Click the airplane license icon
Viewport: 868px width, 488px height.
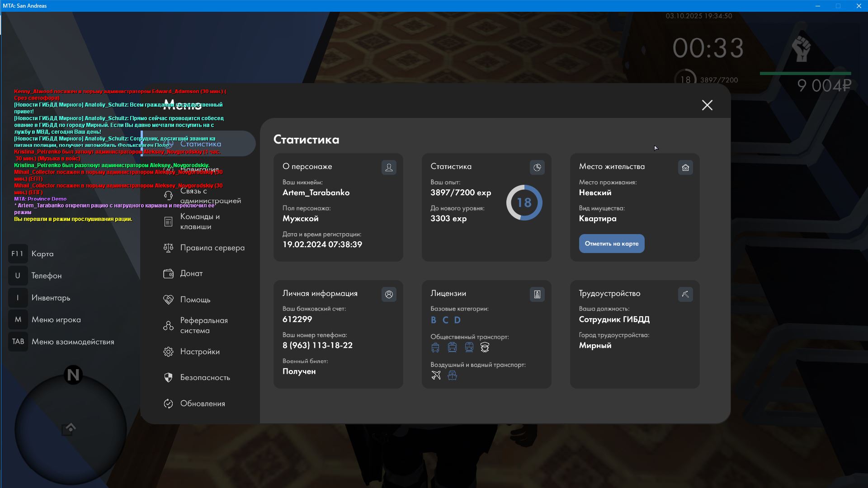pyautogui.click(x=436, y=375)
